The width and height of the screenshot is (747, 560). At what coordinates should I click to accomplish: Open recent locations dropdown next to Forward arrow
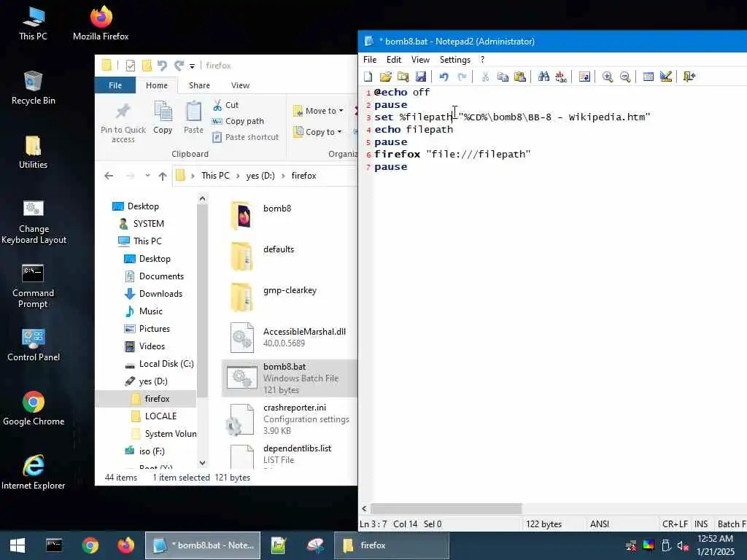[x=147, y=176]
